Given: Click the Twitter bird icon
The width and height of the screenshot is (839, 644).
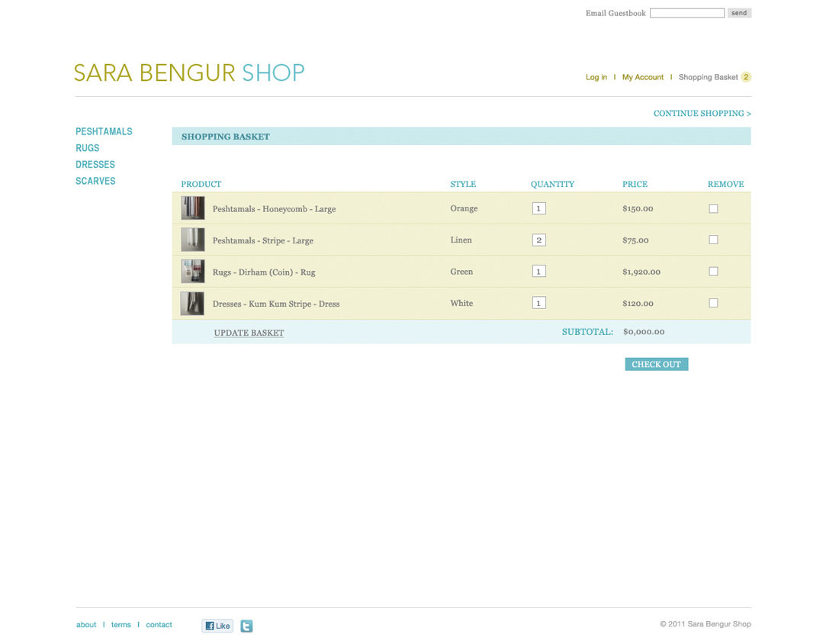Looking at the screenshot, I should [246, 626].
